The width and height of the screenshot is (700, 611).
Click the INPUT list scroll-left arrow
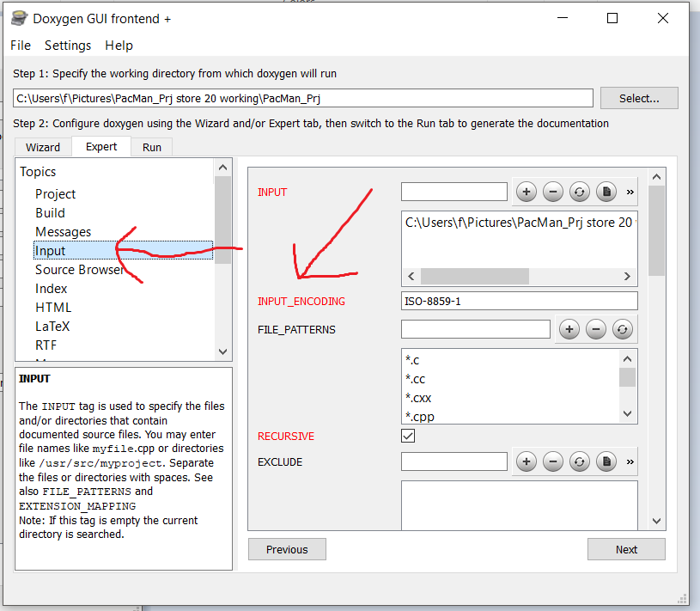[x=411, y=277]
